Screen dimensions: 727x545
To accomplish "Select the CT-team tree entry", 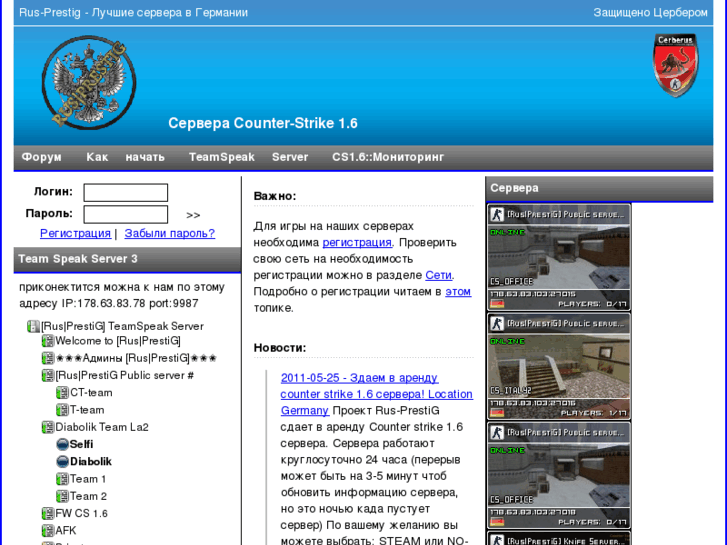I will tap(91, 393).
